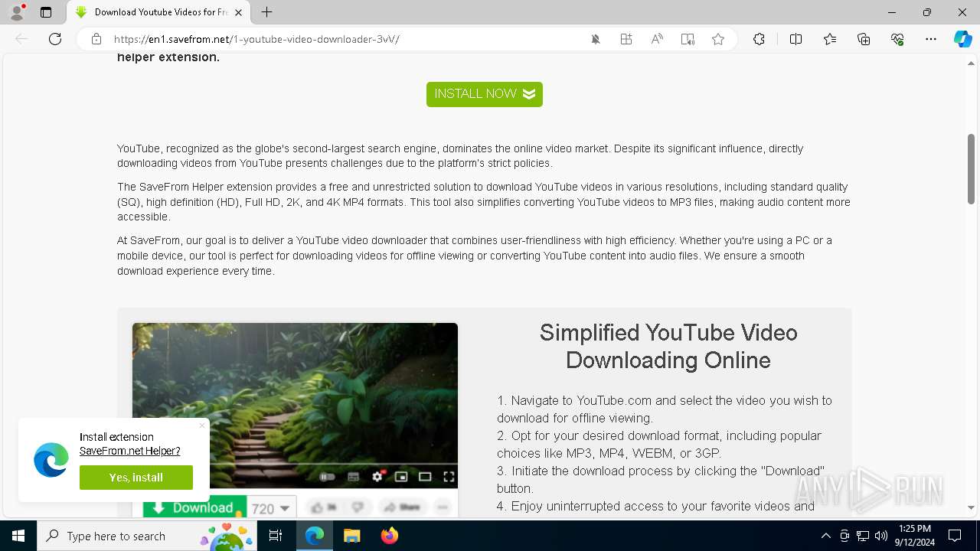
Task: Click the Simplified YouTube Video Downloading Online heading
Action: pos(668,346)
